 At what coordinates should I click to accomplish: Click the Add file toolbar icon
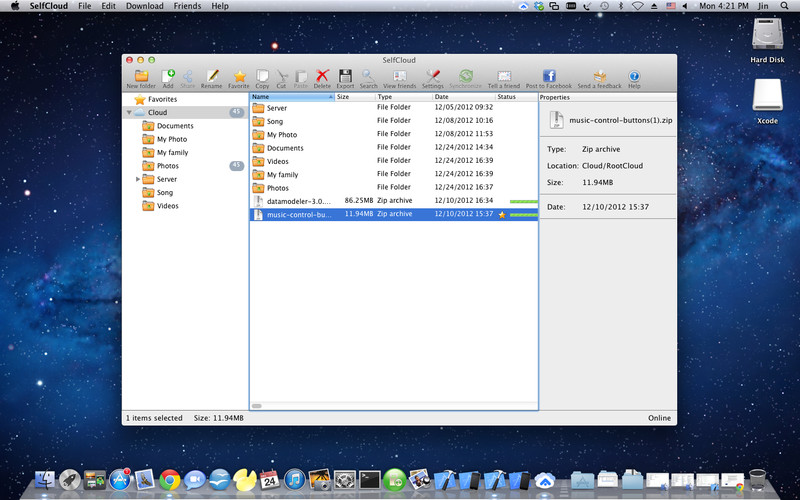coord(168,79)
